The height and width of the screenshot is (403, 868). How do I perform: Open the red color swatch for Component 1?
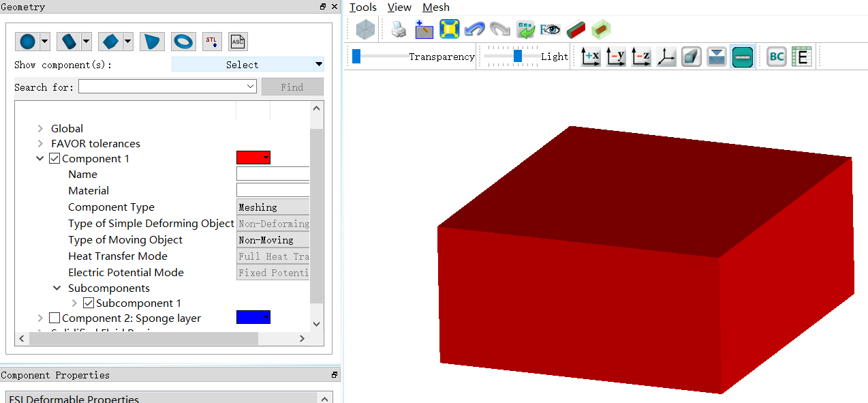tap(253, 158)
